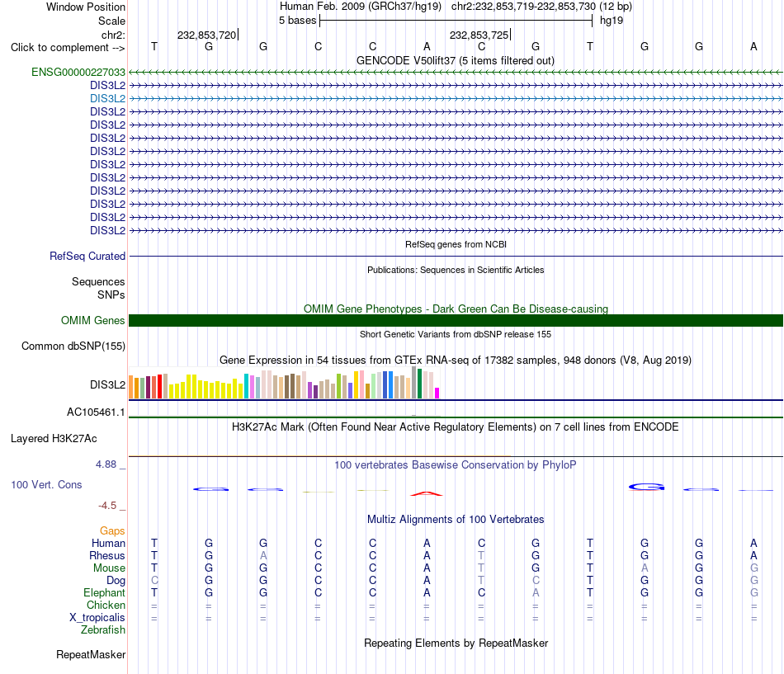Open the Common dbSNP(155) track label

[73, 346]
